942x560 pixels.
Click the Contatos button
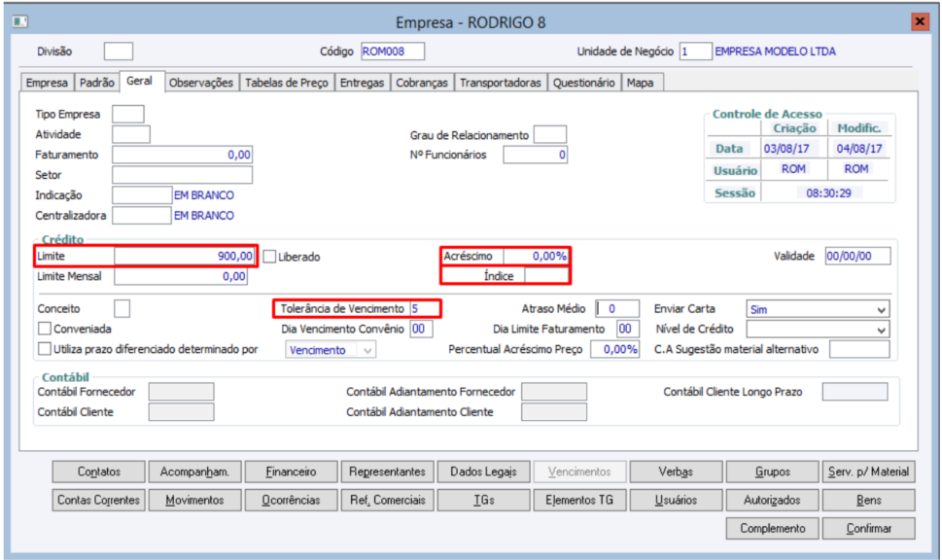pos(98,472)
